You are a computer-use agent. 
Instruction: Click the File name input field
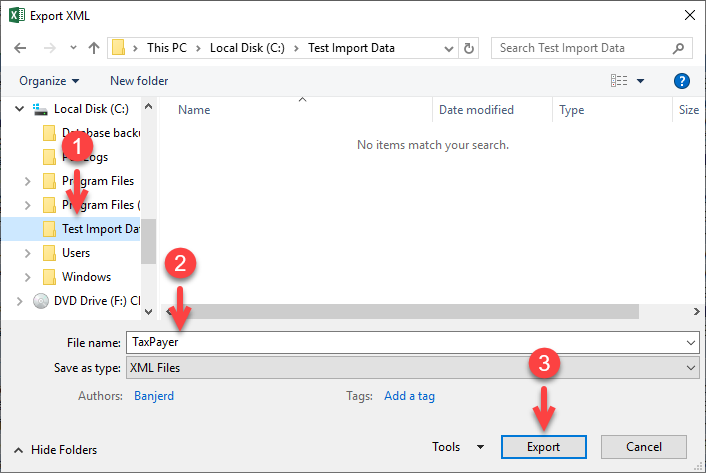pyautogui.click(x=412, y=342)
